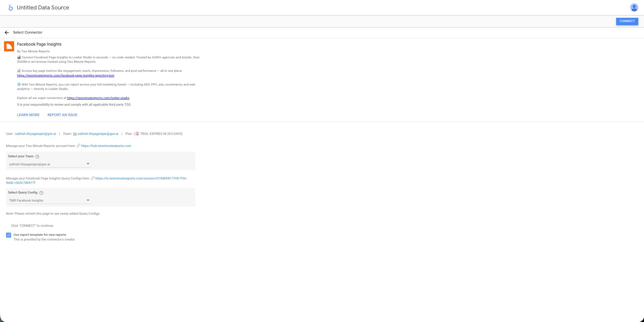Click LEARN MORE

pyautogui.click(x=28, y=115)
